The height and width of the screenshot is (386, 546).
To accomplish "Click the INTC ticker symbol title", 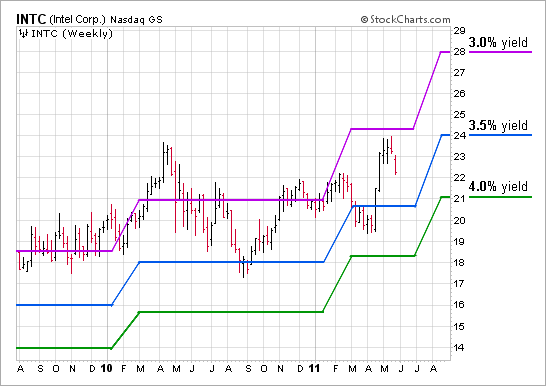I will [31, 19].
